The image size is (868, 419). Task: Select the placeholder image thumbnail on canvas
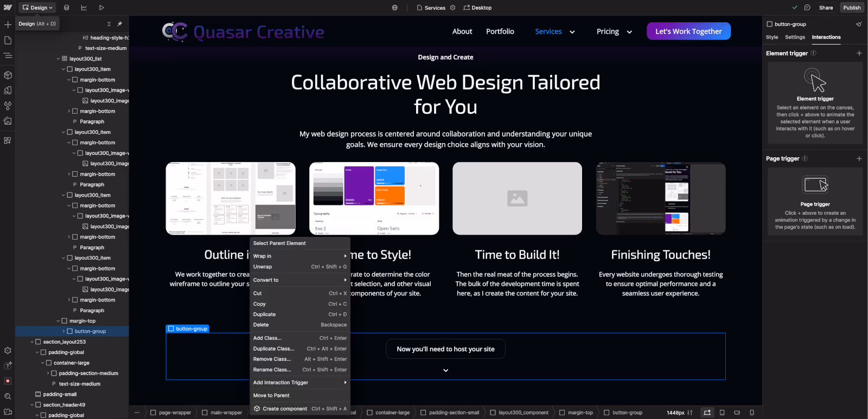[517, 198]
